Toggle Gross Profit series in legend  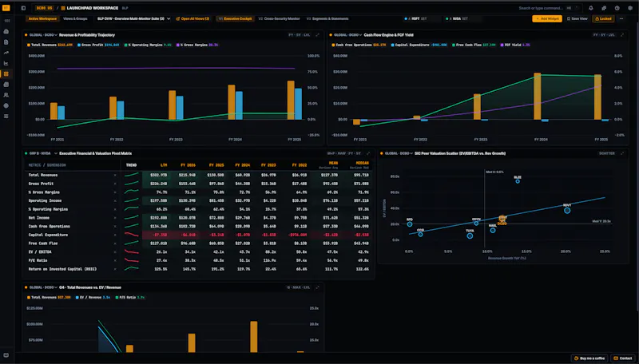(98, 45)
